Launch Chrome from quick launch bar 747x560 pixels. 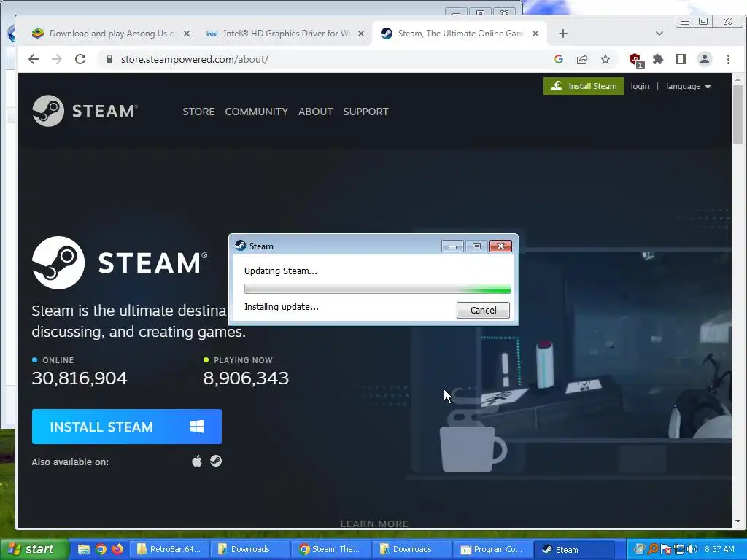coord(101,549)
